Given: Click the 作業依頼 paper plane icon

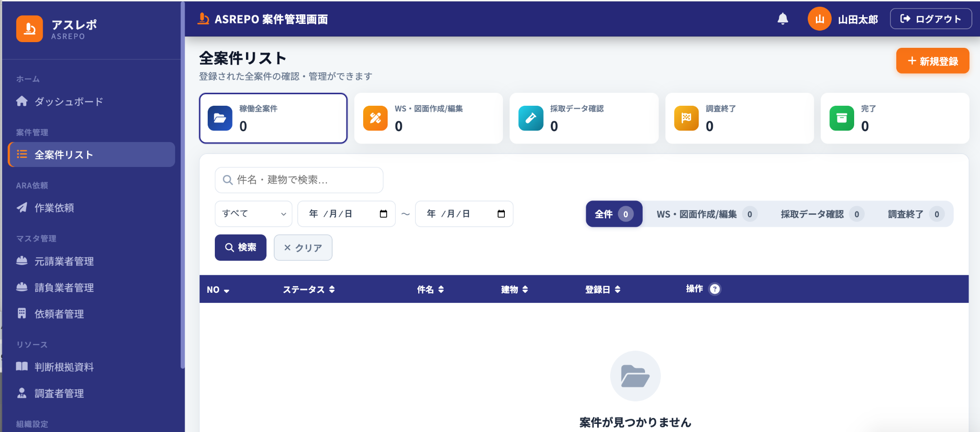Looking at the screenshot, I should (x=22, y=207).
